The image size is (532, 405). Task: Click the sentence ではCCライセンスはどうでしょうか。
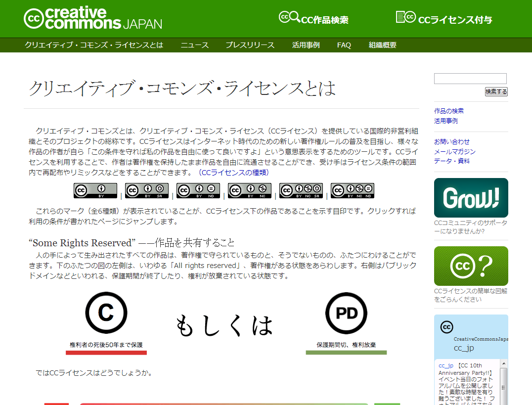pos(94,373)
